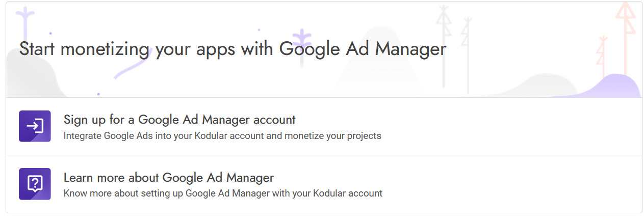Open Learn more about Google Ad Manager
The image size is (644, 224).
pos(169,178)
